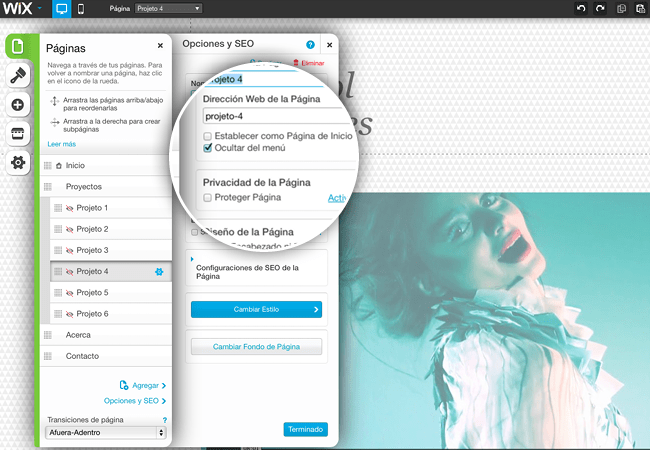
Task: Select the Acerca page
Action: pos(106,335)
